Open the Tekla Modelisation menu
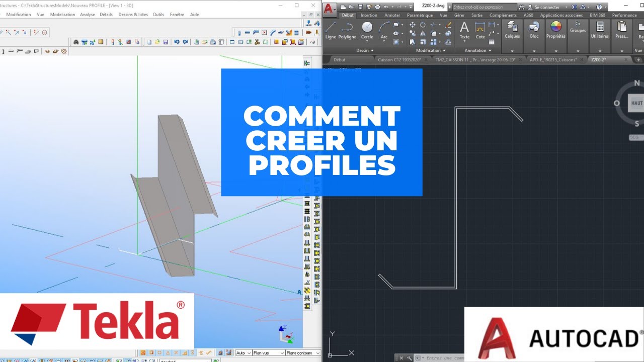Image resolution: width=644 pixels, height=362 pixels. (62, 15)
